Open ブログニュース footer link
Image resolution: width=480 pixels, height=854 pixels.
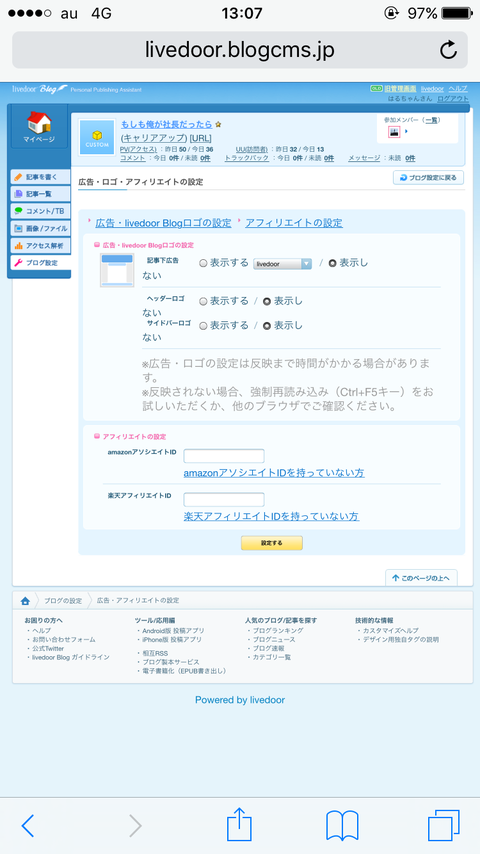tap(274, 639)
